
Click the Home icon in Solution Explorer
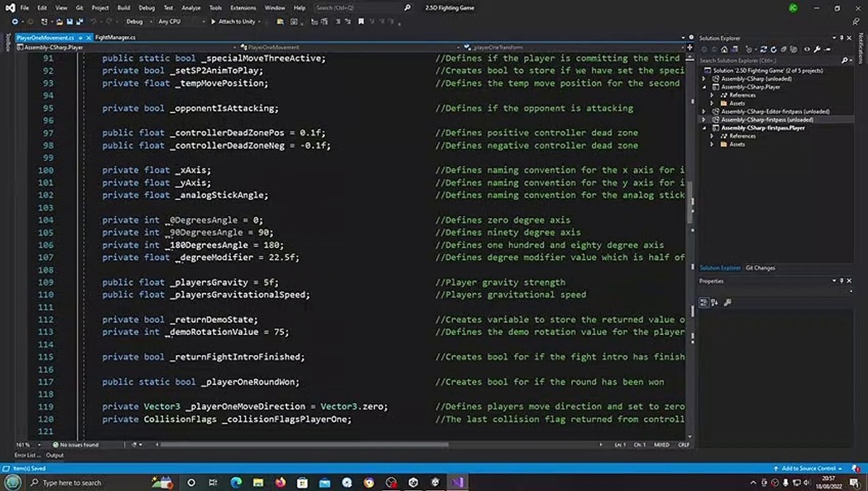[724, 49]
